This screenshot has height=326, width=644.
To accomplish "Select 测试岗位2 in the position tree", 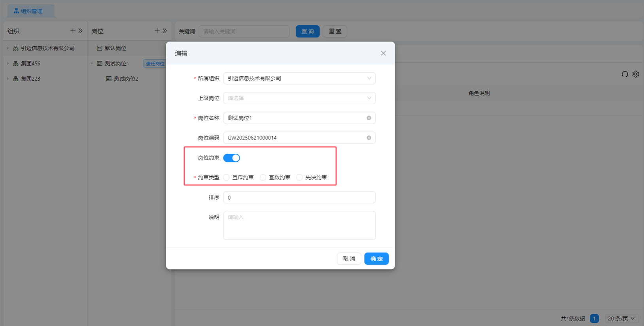I will click(126, 79).
